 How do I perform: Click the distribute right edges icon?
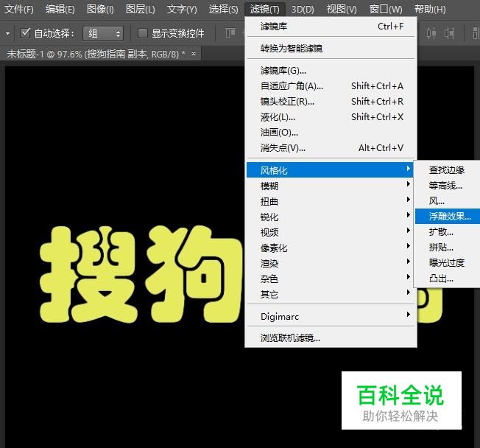pos(449,33)
